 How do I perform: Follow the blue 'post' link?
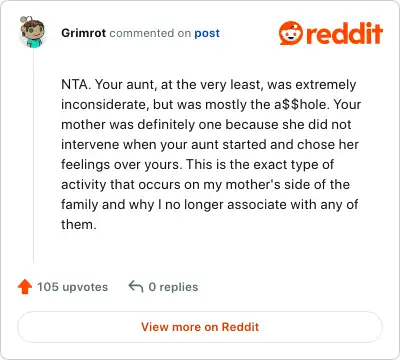coord(207,33)
